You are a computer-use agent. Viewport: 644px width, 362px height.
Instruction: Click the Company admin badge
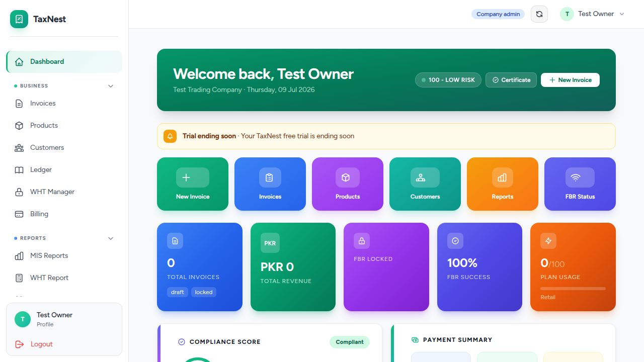[x=498, y=14]
